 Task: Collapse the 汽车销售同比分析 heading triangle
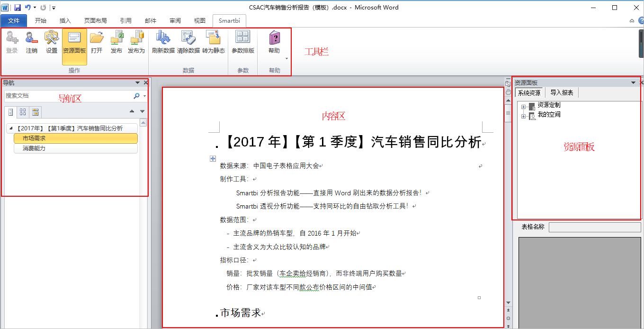pos(11,128)
